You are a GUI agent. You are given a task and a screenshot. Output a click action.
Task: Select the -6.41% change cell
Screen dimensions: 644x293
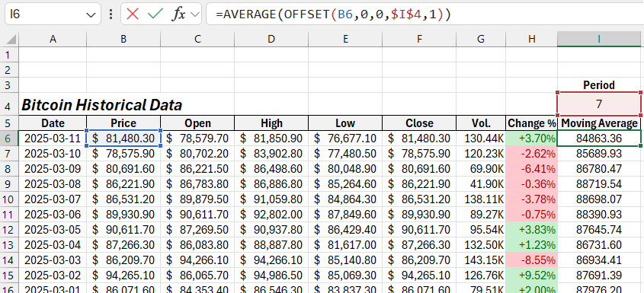532,169
